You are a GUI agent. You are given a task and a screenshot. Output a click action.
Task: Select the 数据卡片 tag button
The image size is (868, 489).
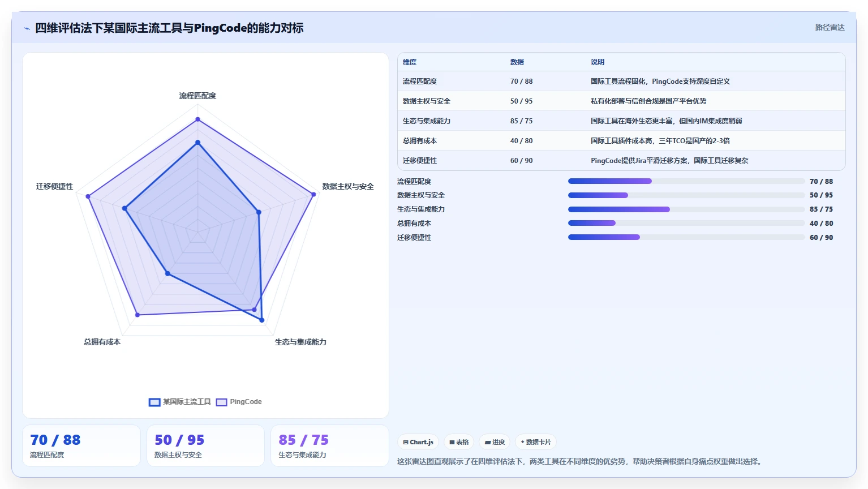[x=536, y=442]
